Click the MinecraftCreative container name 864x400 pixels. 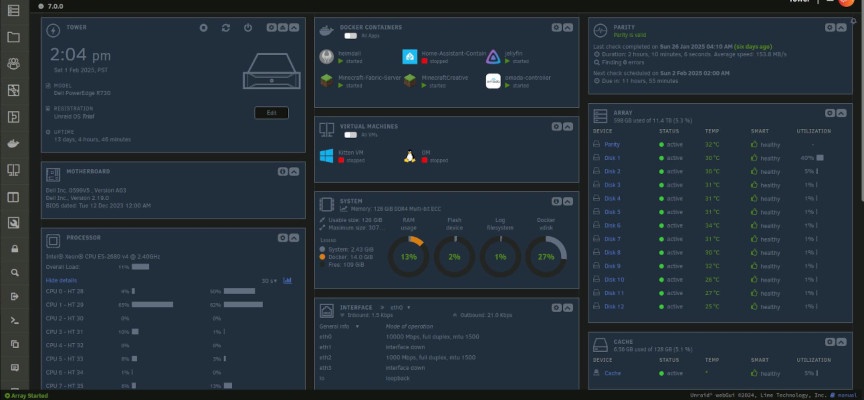[x=445, y=78]
